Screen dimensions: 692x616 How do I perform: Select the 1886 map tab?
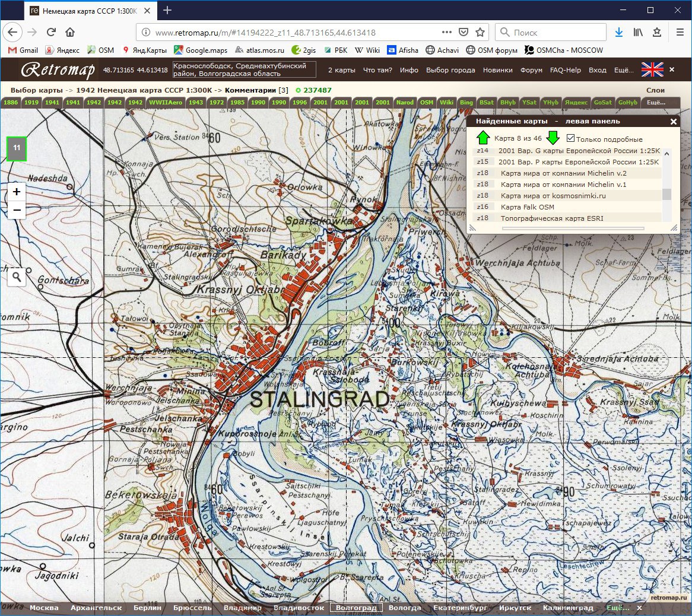(11, 103)
